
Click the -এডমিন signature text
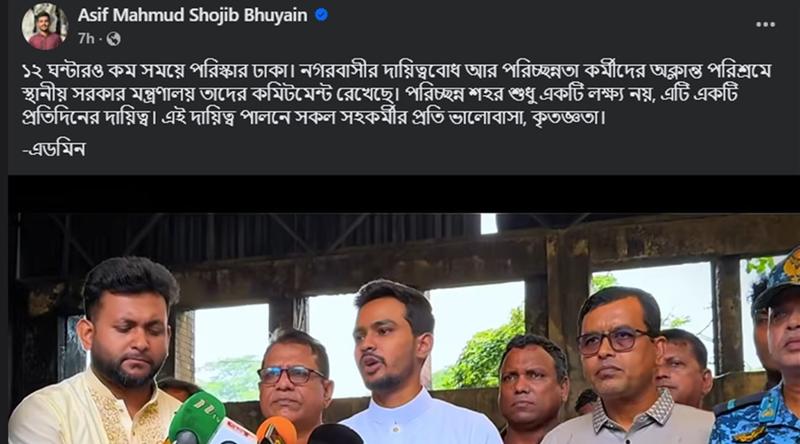coord(54,150)
